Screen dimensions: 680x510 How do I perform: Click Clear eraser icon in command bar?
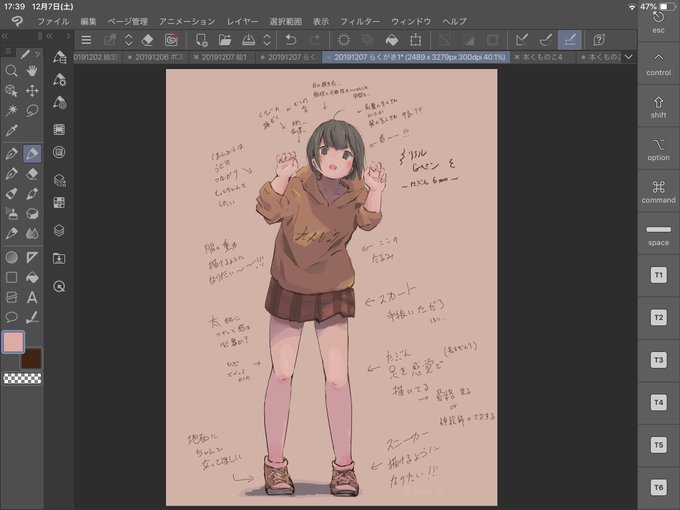(x=147, y=40)
